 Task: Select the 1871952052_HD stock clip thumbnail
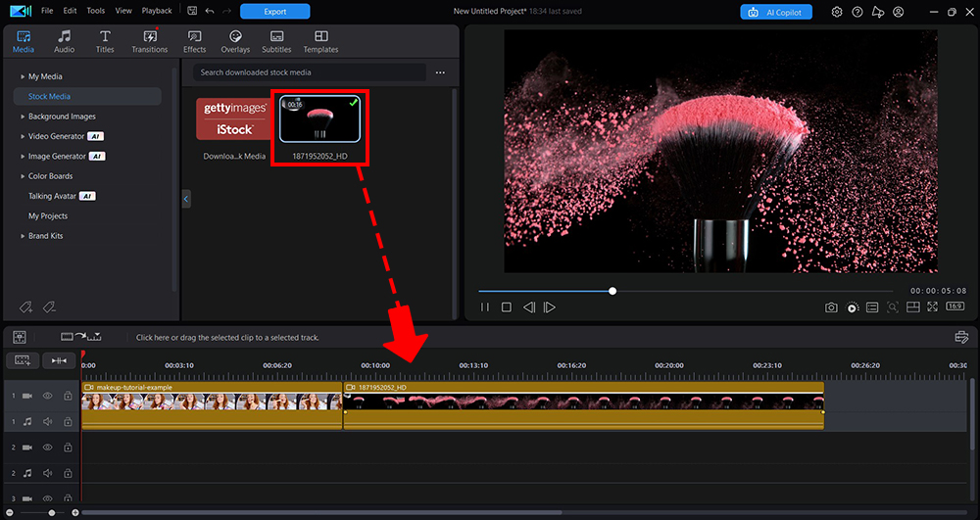pyautogui.click(x=319, y=119)
